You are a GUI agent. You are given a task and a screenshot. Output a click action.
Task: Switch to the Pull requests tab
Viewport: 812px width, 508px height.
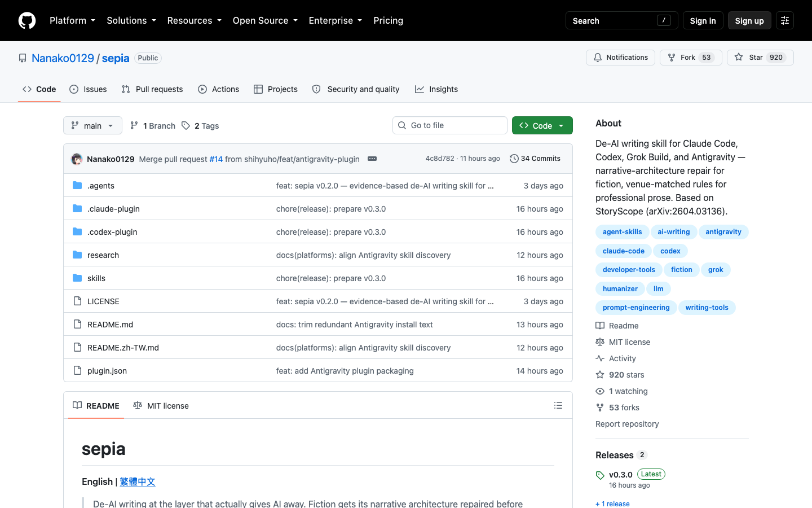click(152, 89)
